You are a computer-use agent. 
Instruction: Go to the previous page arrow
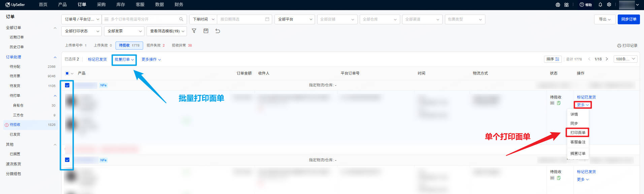[x=589, y=59]
